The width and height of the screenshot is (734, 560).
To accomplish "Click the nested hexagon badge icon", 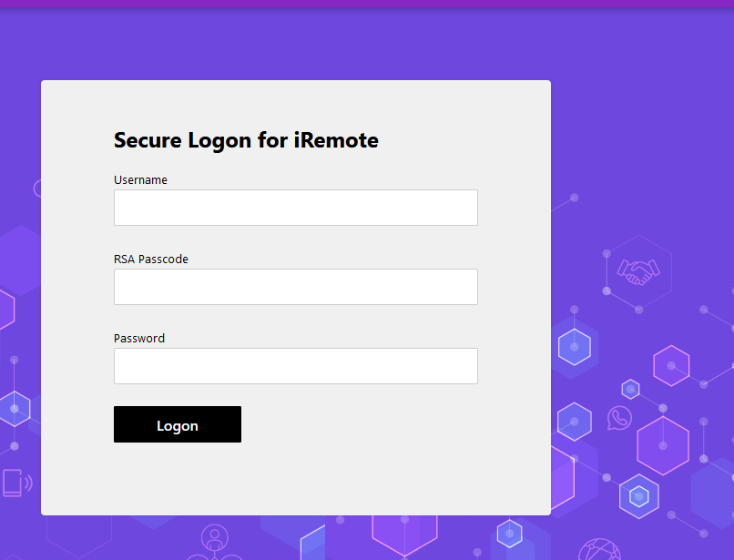I will pos(638,495).
